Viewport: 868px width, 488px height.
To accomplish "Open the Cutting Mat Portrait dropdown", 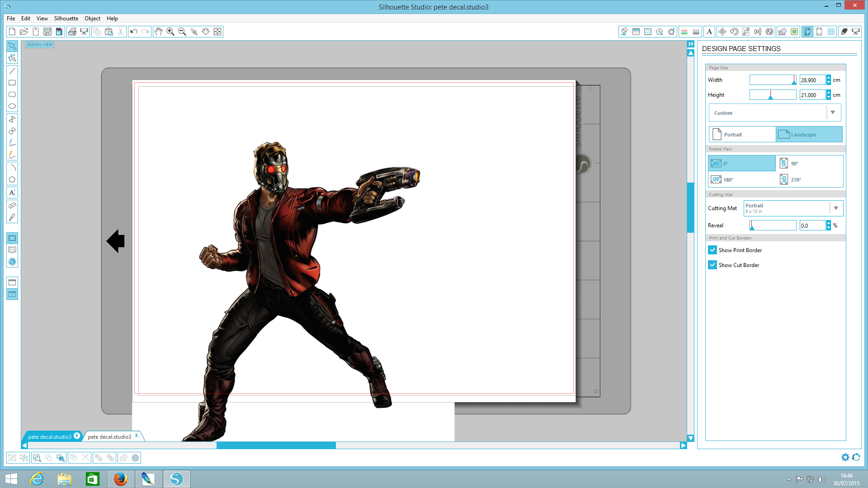I will click(x=793, y=208).
